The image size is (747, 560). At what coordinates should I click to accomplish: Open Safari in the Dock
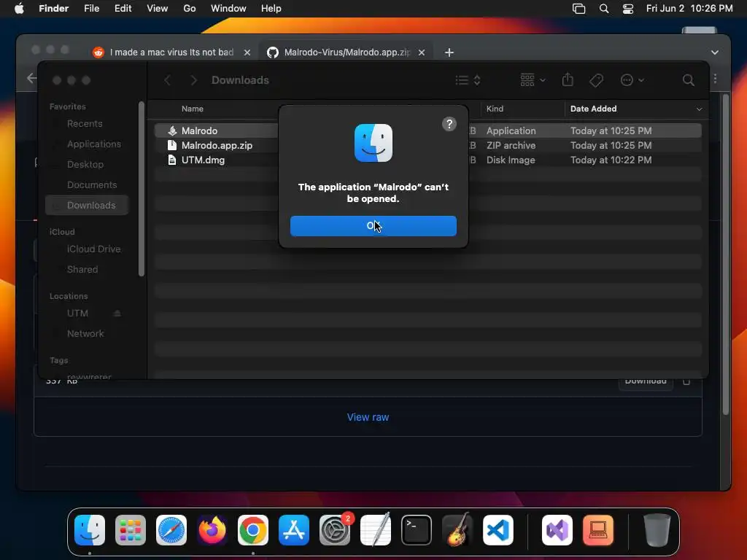click(x=171, y=530)
